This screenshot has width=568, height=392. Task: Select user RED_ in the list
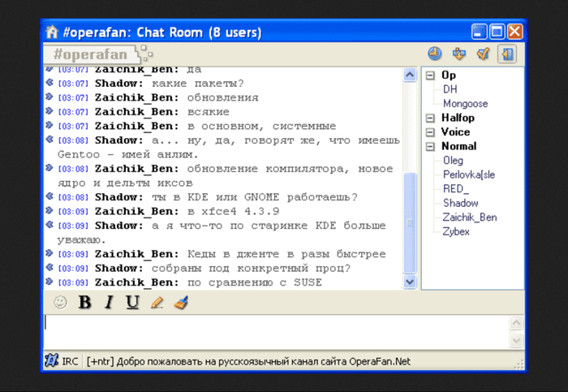456,189
